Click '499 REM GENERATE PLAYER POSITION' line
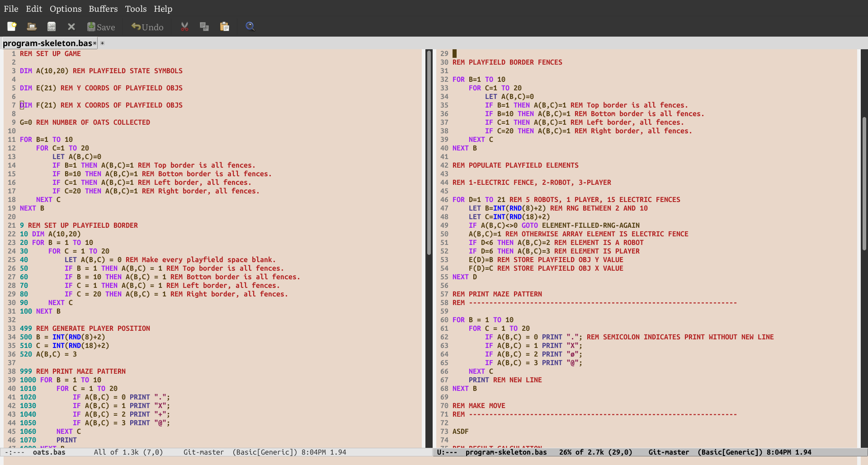 tap(85, 329)
